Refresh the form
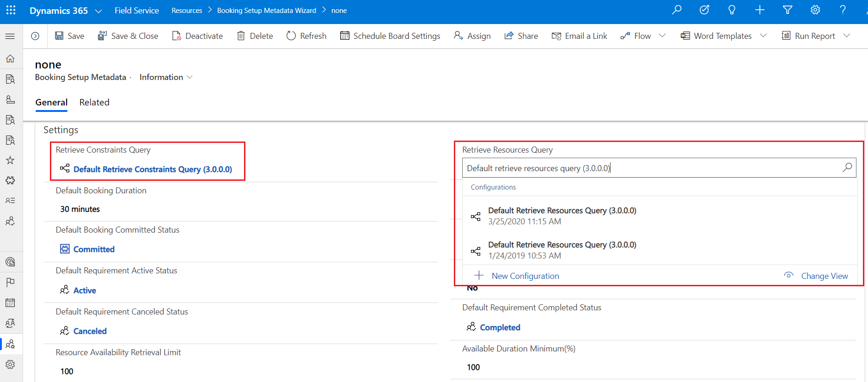The width and height of the screenshot is (868, 382). [306, 36]
